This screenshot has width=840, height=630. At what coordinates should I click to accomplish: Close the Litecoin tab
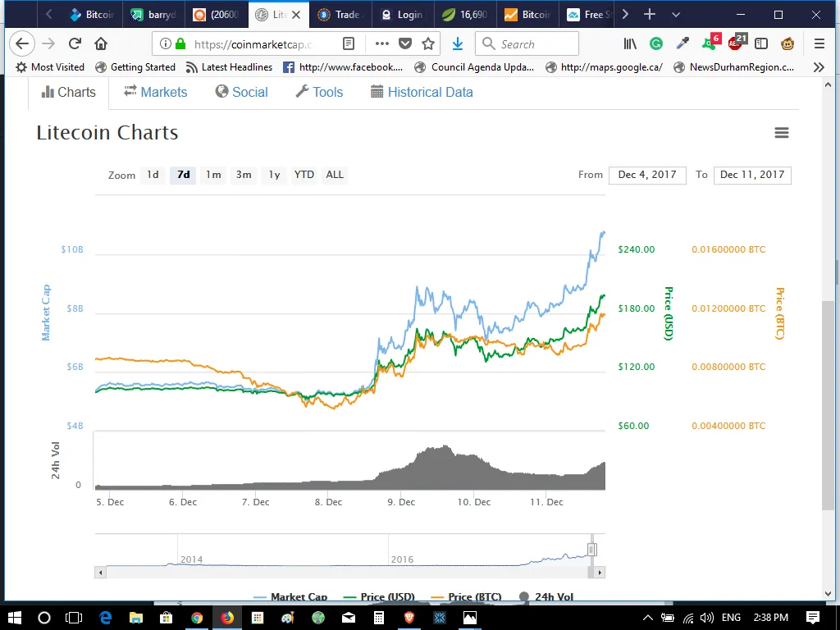[x=296, y=15]
